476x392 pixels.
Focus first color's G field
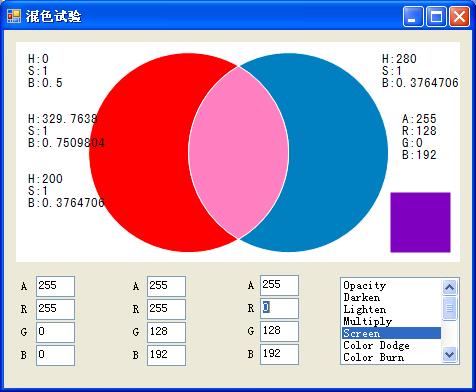pyautogui.click(x=55, y=332)
